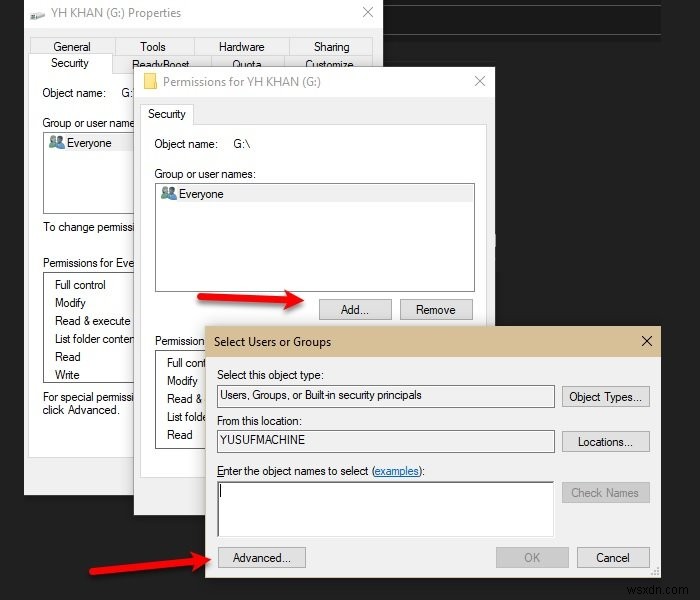Viewport: 700px width, 600px height.
Task: Select Everyone in the Properties window list
Action: [89, 143]
